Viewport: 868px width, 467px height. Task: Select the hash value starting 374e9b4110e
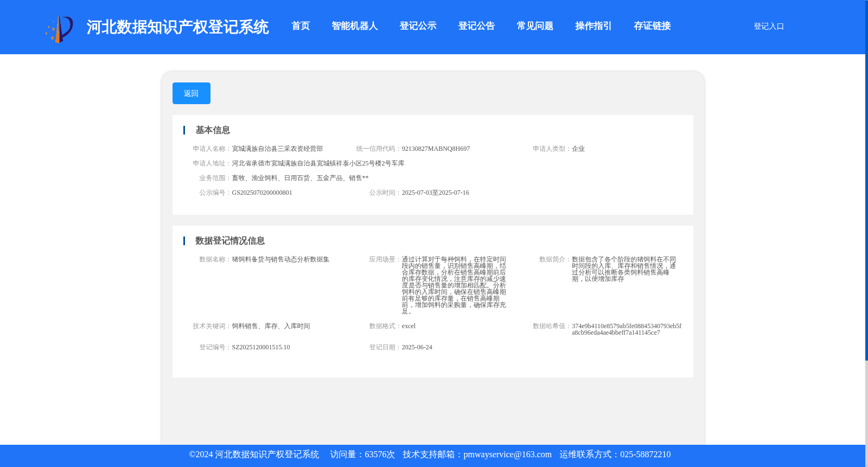pos(627,329)
